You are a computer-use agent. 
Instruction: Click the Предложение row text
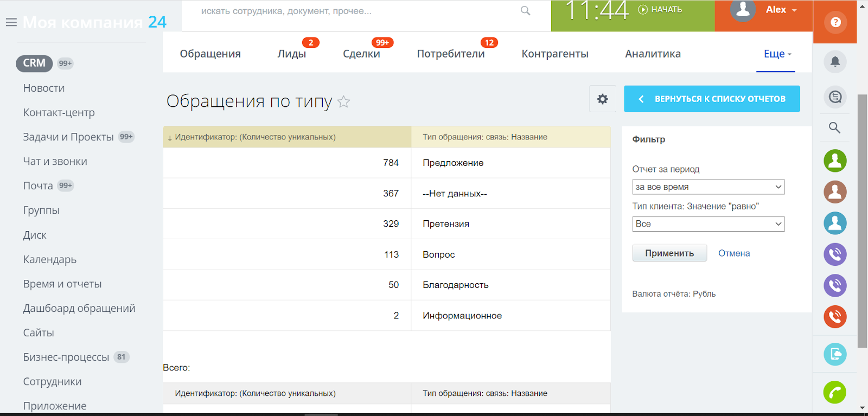click(x=453, y=163)
